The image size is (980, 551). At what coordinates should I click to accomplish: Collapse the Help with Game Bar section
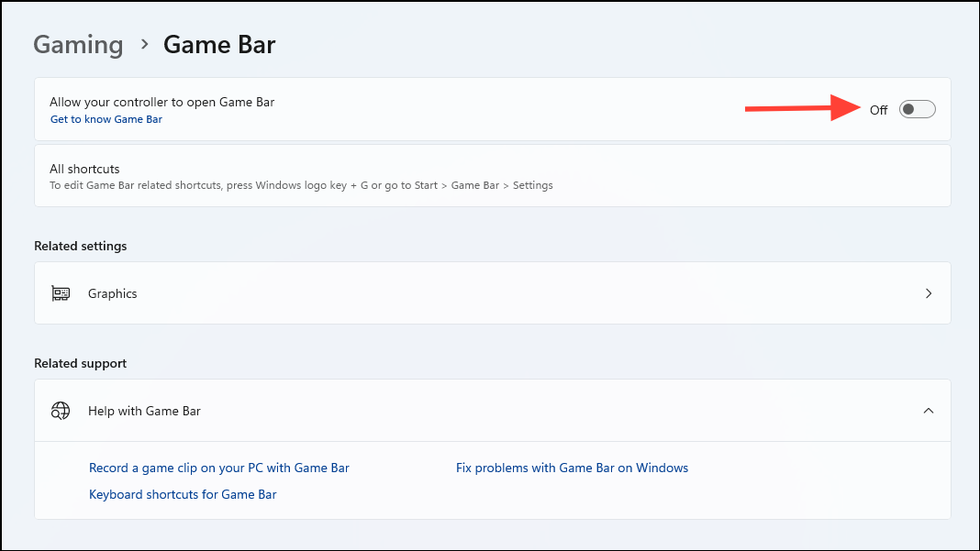[x=928, y=411]
